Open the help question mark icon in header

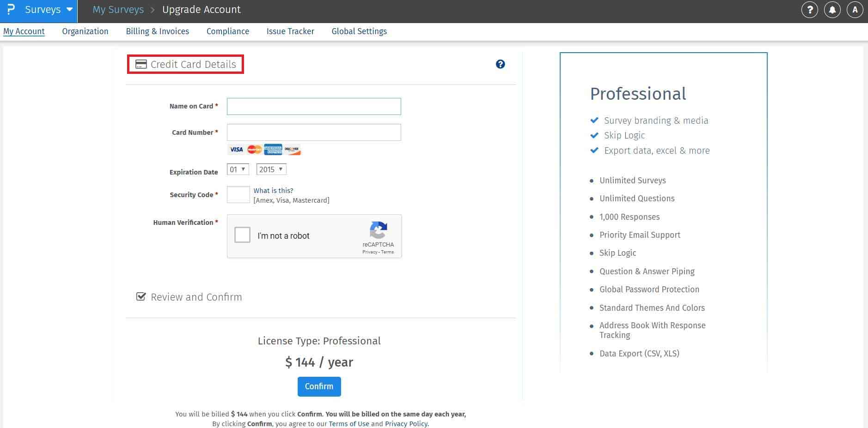pyautogui.click(x=809, y=10)
